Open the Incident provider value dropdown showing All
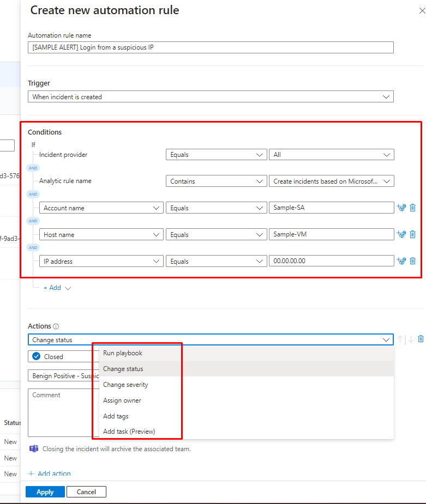The image size is (426, 504). [x=331, y=155]
